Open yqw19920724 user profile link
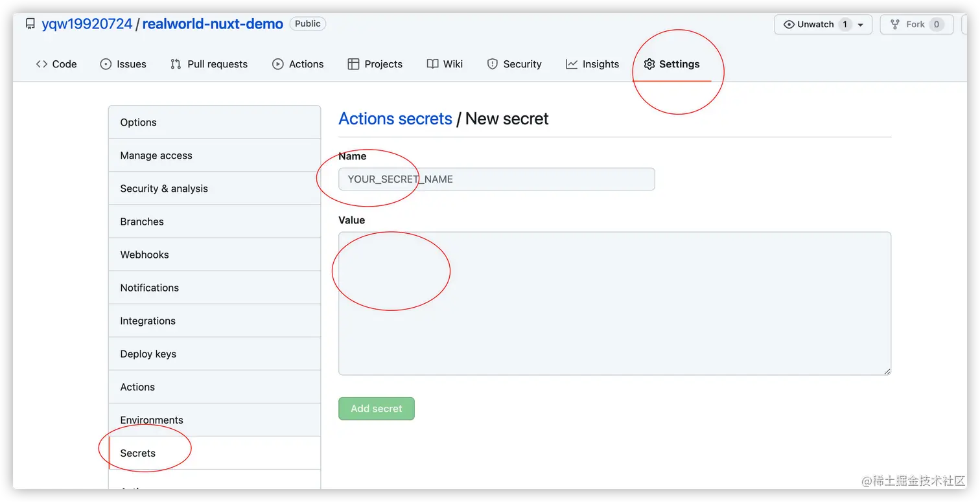Viewport: 980px width, 502px height. (87, 24)
